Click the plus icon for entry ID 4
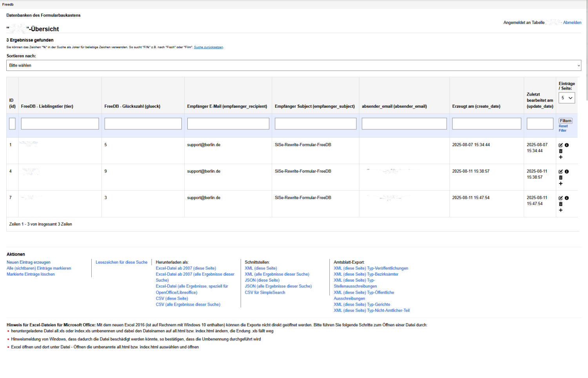 [x=561, y=184]
